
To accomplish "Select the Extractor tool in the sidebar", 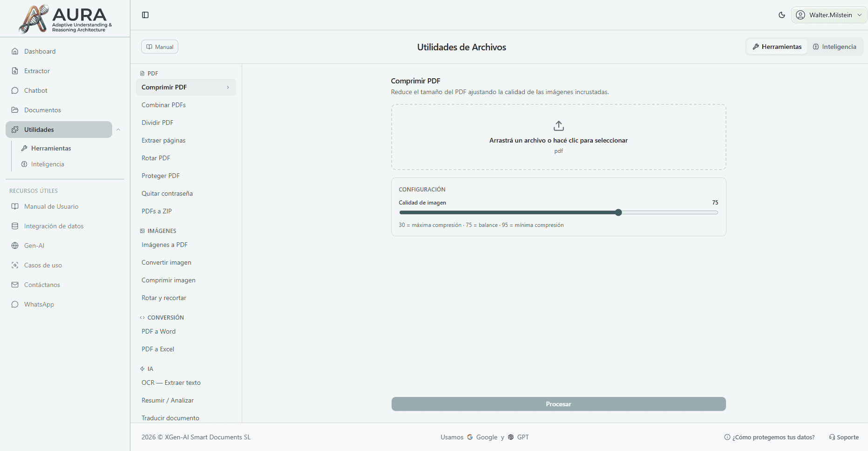I will point(37,71).
